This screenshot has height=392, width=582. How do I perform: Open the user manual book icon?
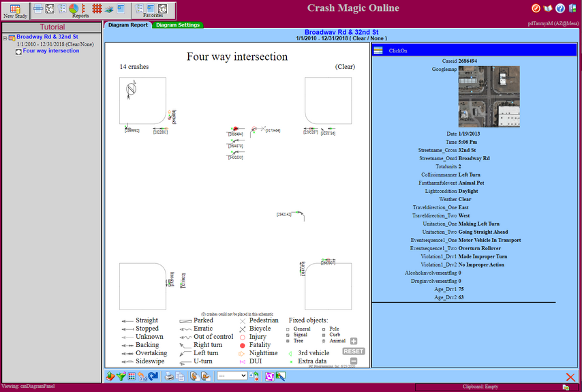point(548,8)
